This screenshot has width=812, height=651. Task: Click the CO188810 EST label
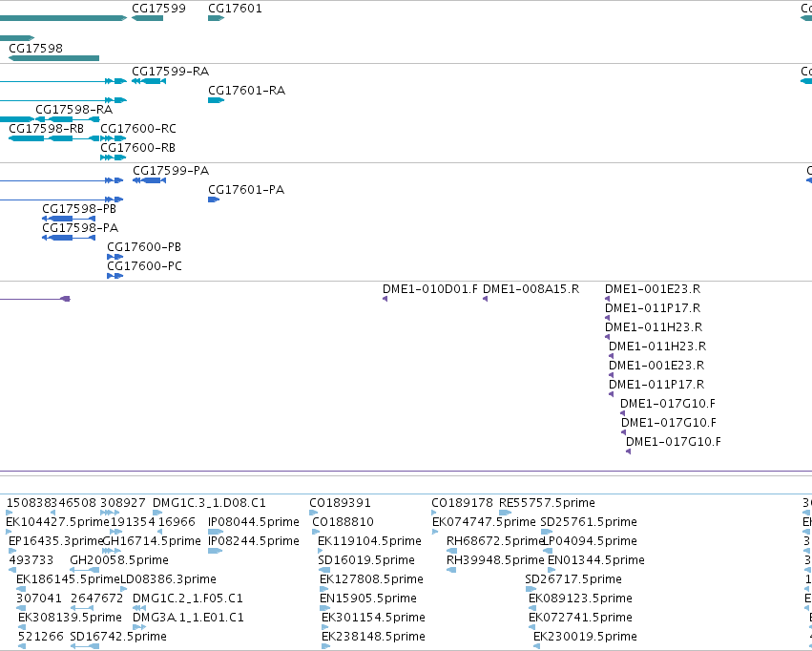pos(343,522)
